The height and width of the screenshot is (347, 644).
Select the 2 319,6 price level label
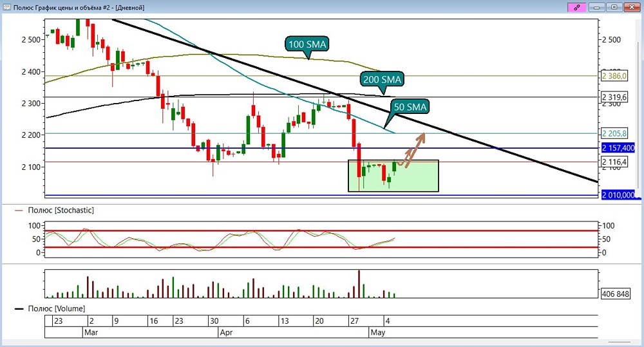(614, 97)
